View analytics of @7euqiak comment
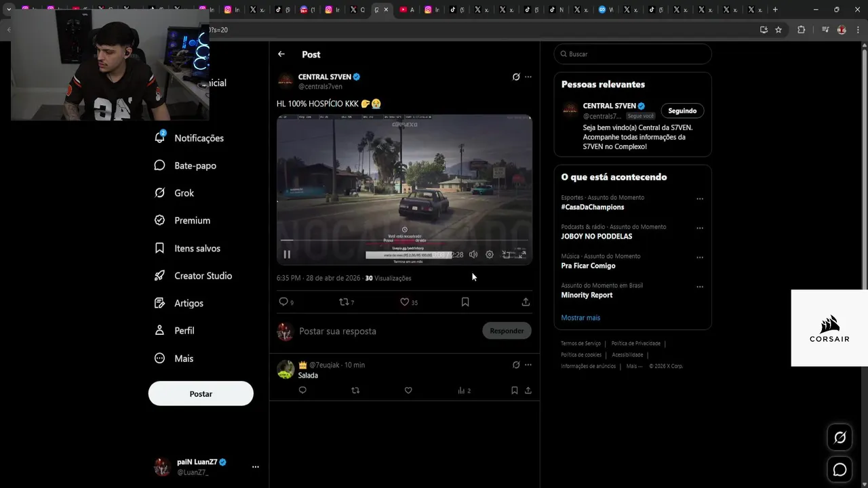Screen dimensions: 868x488 [x=464, y=390]
